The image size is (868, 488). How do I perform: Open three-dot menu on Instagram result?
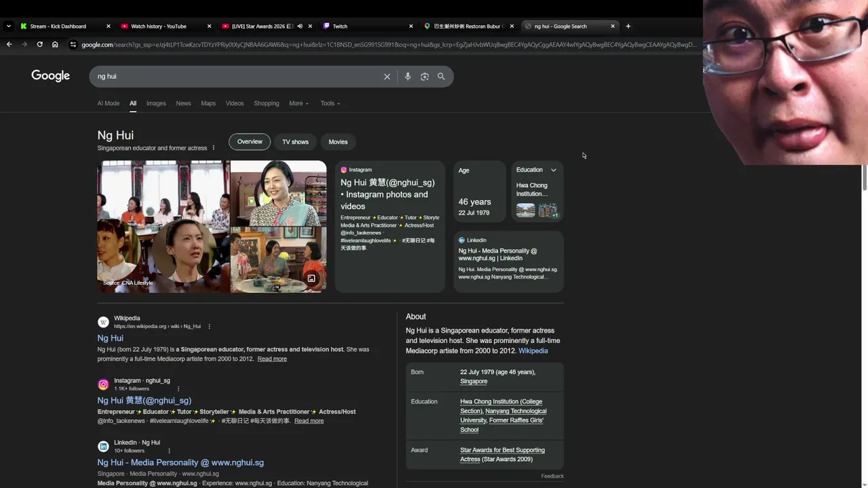click(178, 389)
